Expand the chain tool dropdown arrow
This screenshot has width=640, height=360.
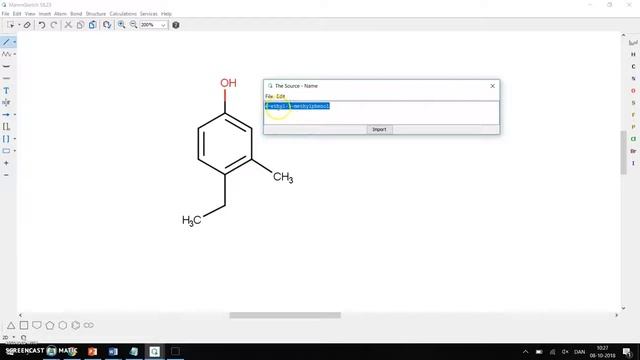point(15,54)
